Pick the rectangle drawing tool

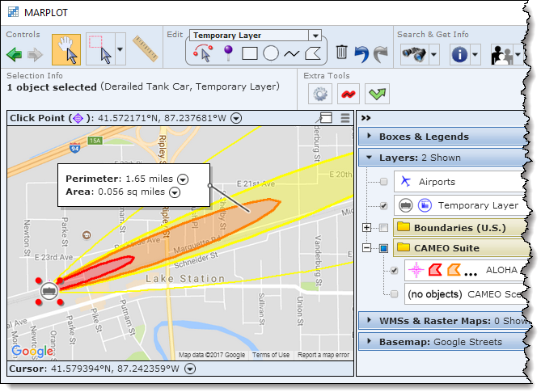250,54
